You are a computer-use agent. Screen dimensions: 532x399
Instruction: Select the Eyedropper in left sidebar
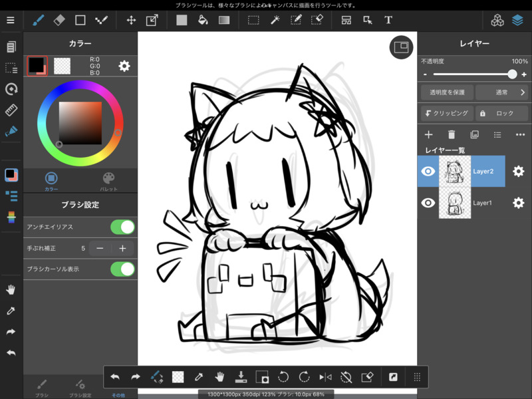click(11, 311)
